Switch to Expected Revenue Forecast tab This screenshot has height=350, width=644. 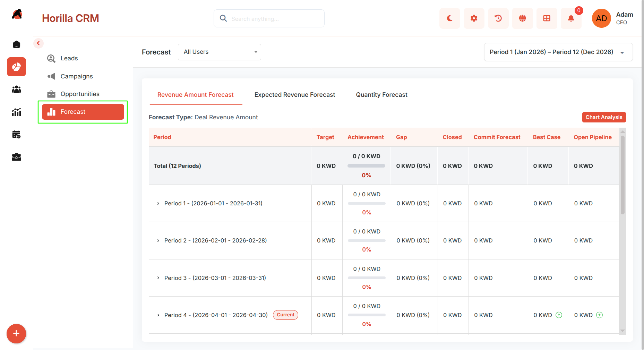click(295, 95)
